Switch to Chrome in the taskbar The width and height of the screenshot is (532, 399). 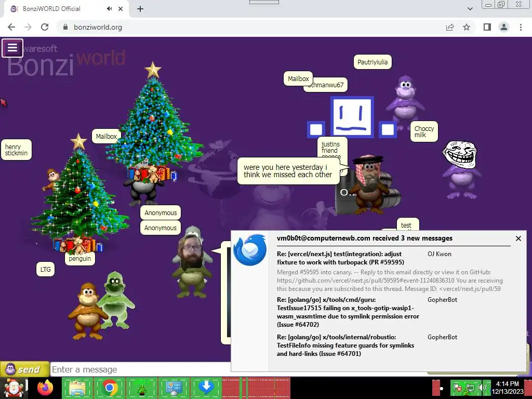(110, 388)
